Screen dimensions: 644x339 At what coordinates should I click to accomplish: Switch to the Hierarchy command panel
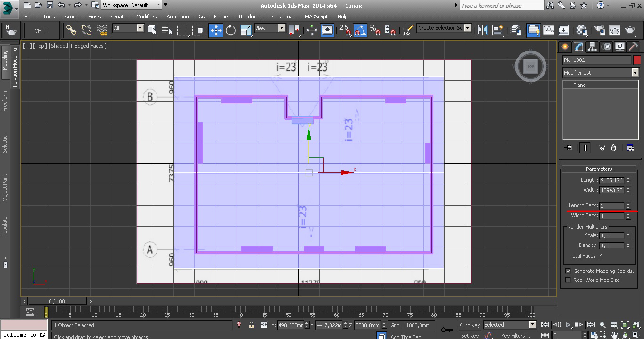click(x=592, y=47)
